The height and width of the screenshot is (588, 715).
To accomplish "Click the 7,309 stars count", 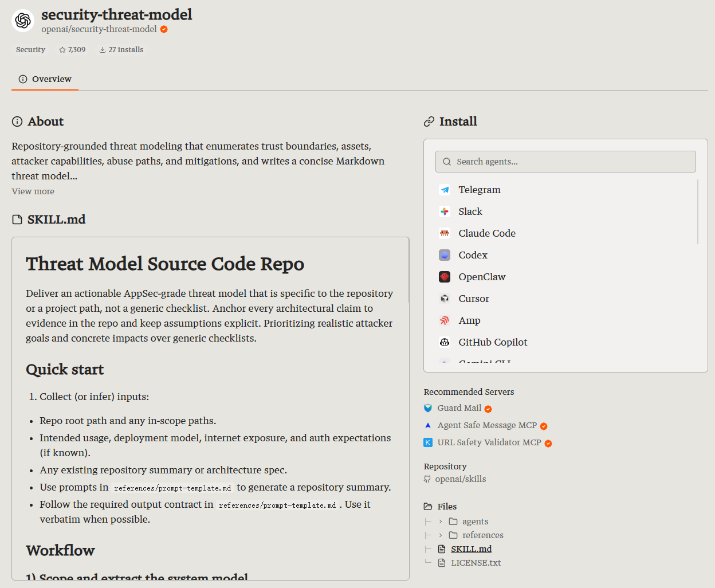I will (x=77, y=50).
